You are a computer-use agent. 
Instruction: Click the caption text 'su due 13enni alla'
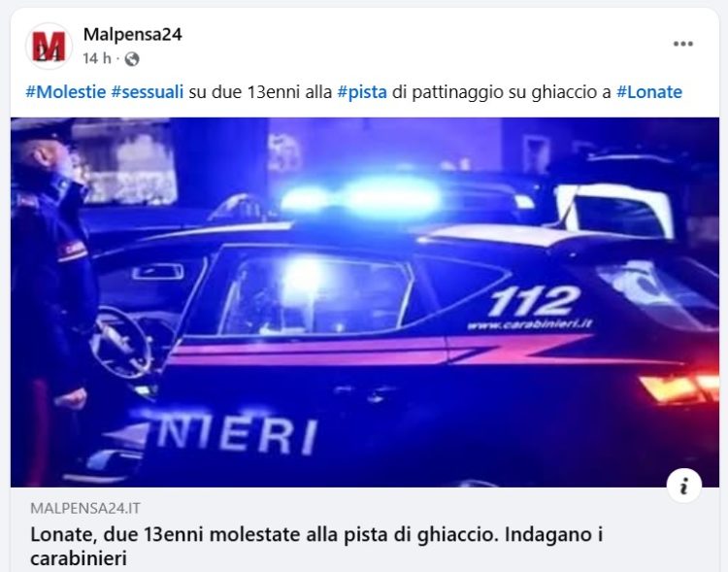(260, 92)
